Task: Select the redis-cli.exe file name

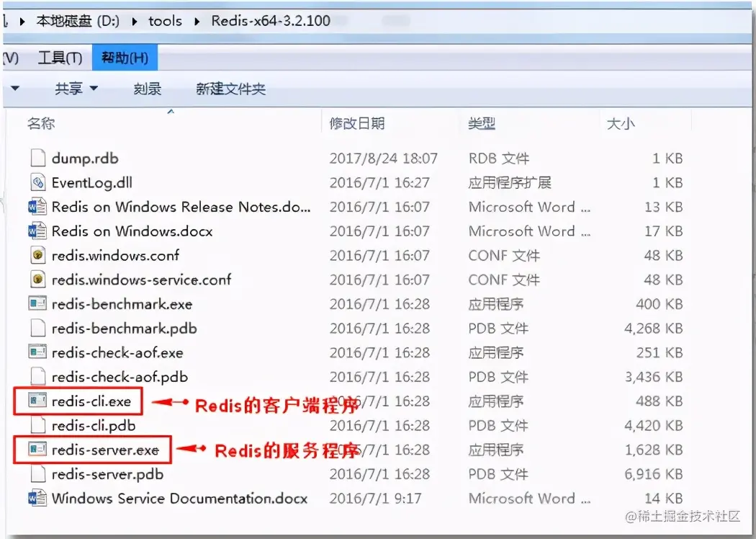Action: [91, 401]
